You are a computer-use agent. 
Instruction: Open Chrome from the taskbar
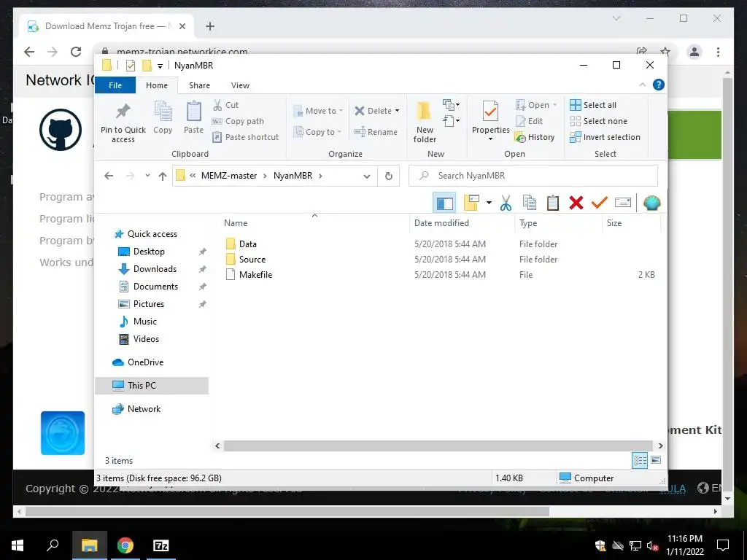coord(125,545)
